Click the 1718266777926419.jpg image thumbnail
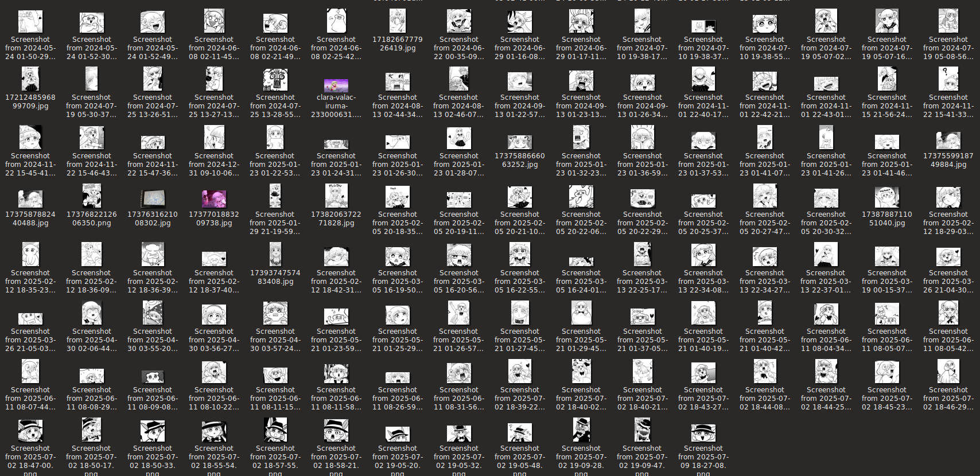The image size is (980, 476). (x=398, y=21)
